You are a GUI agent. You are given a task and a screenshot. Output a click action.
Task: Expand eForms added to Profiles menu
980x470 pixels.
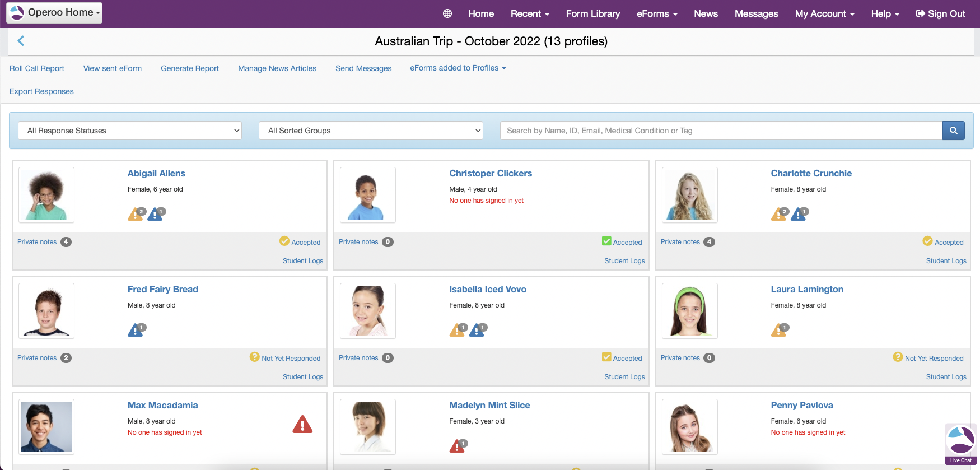click(x=458, y=68)
